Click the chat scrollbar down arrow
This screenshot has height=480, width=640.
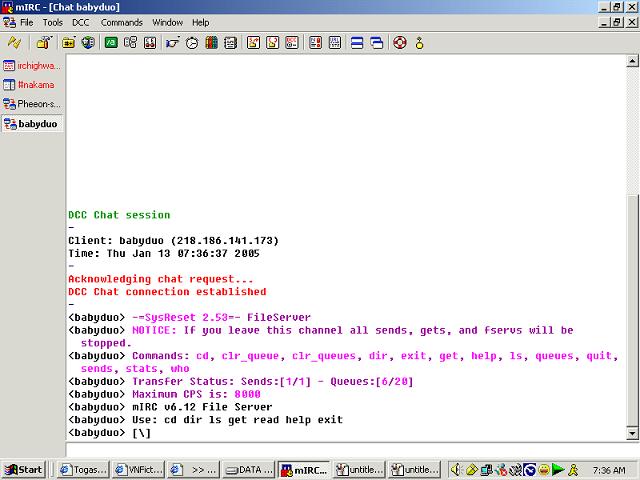click(x=632, y=433)
